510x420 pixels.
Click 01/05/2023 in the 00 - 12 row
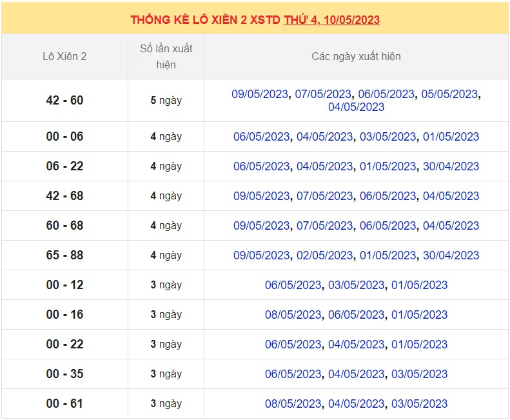(x=419, y=285)
